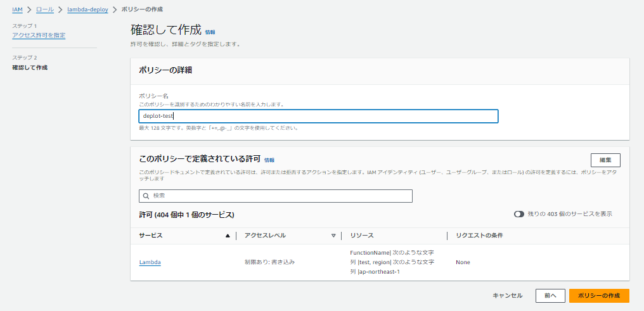The width and height of the screenshot is (644, 311).
Task: Click the 前へ button
Action: [550, 296]
